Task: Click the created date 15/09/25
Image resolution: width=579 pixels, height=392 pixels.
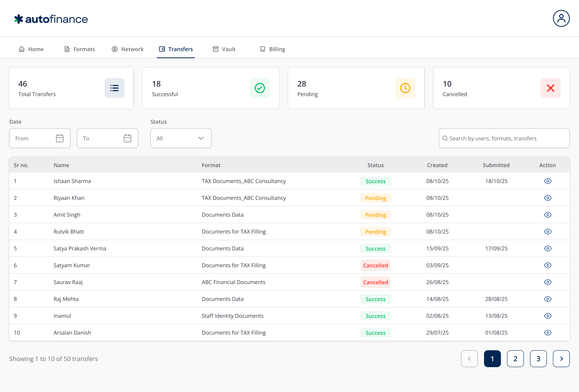Action: click(437, 249)
